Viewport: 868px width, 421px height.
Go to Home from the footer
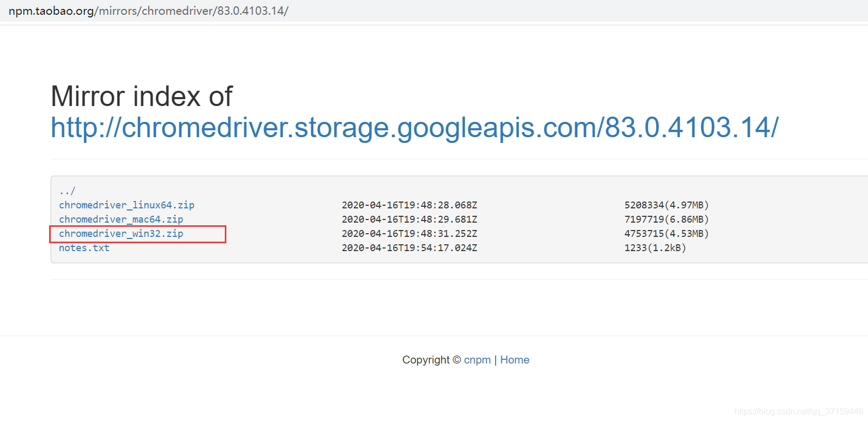[x=514, y=359]
